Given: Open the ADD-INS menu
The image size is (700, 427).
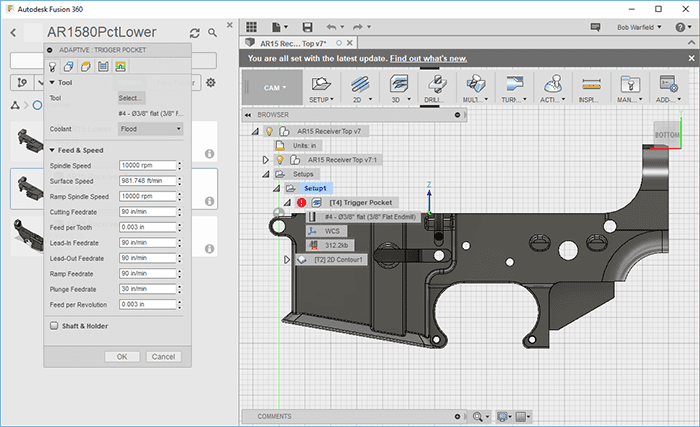Looking at the screenshot, I should (668, 89).
